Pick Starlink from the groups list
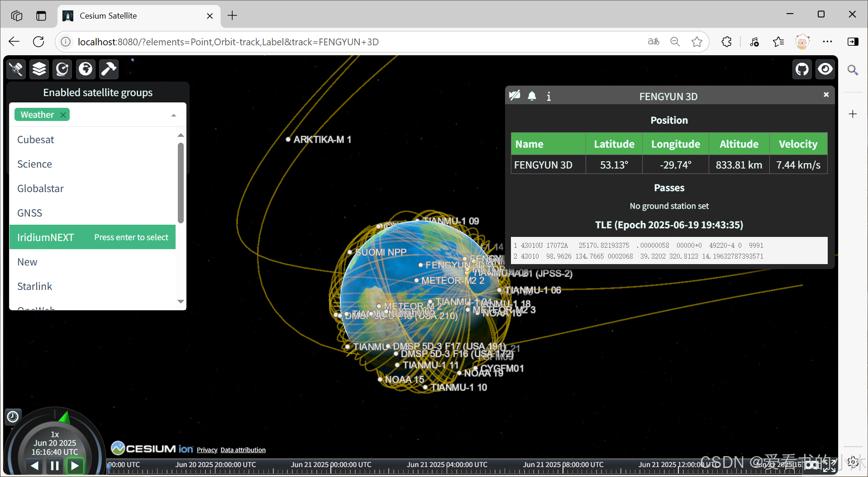This screenshot has width=868, height=477. pos(92,286)
